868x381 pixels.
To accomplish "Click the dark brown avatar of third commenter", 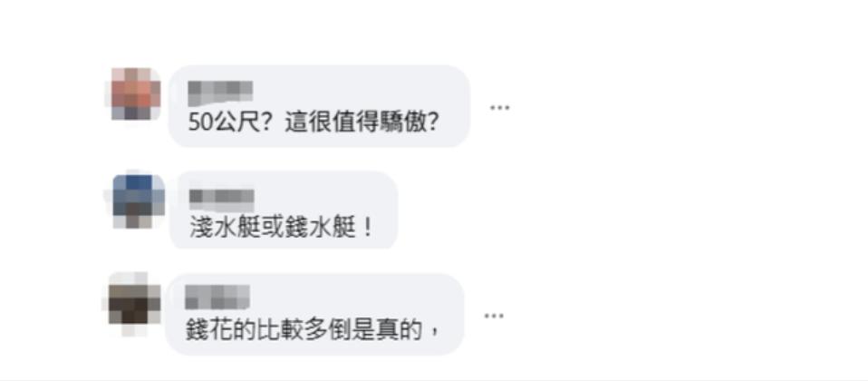I will tap(134, 304).
